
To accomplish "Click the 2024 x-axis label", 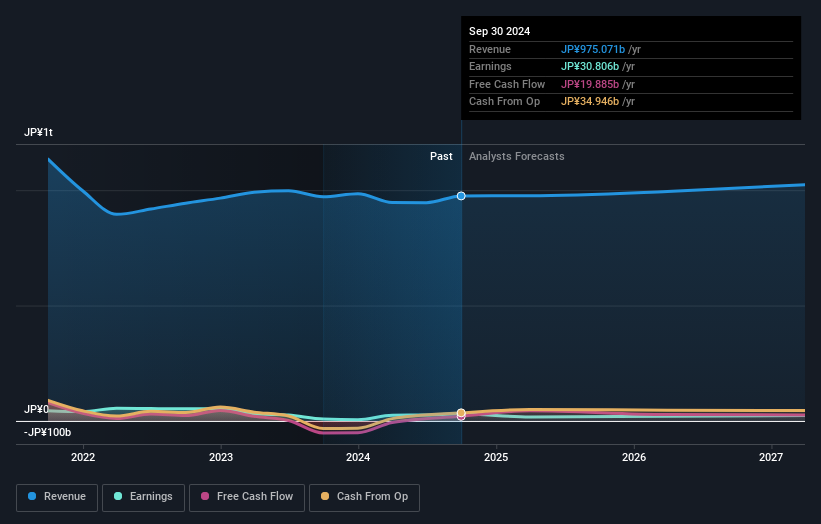I will coord(358,458).
